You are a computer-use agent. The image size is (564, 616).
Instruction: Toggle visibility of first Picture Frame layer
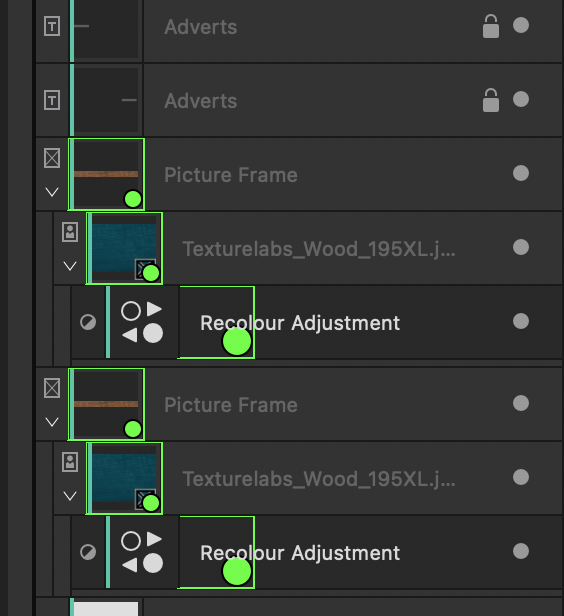(x=521, y=173)
